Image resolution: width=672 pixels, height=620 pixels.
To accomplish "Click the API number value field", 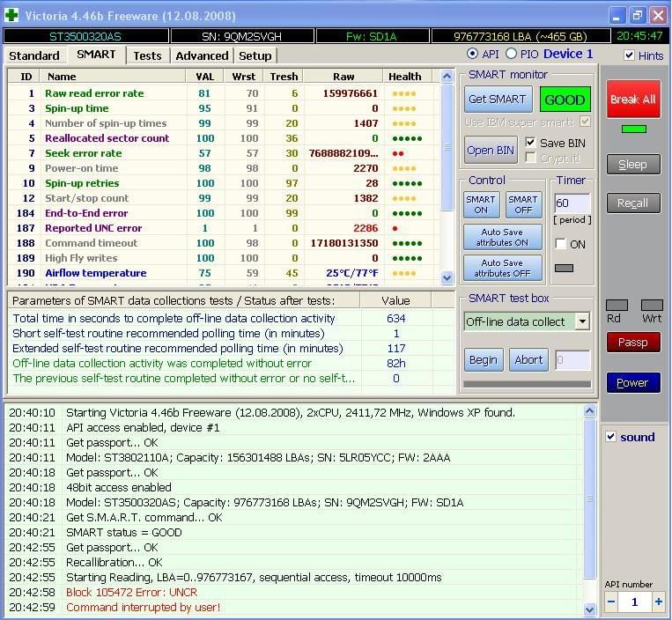I will (635, 602).
